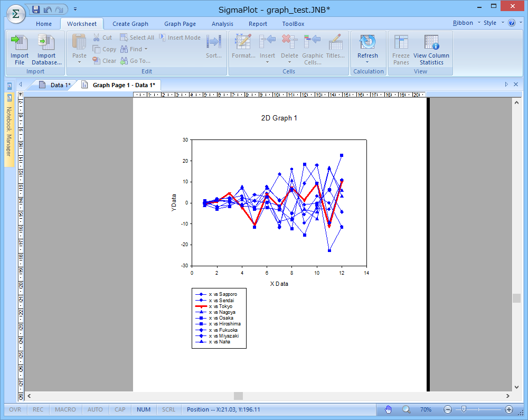
Task: Toggle the OVR overwrite mode indicator
Action: tap(15, 409)
